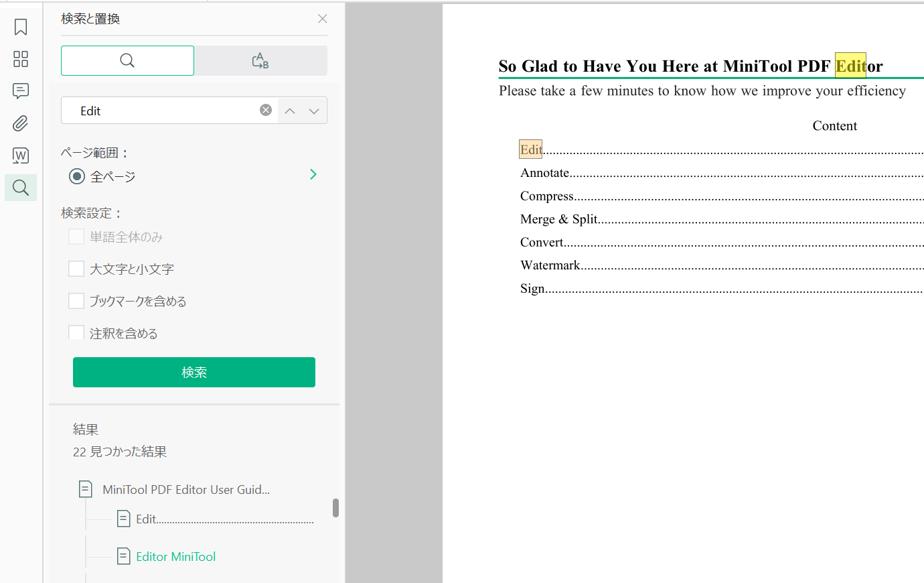Go to previous search result arrow
Viewport: 924px width, 583px height.
coord(290,111)
